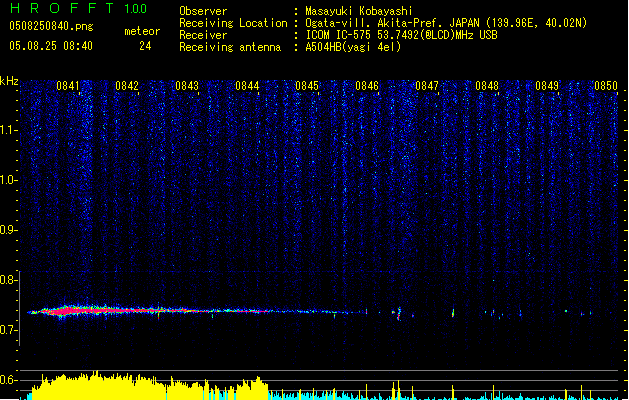Click the 'Observer' field label
This screenshot has width=629, height=400.
click(x=203, y=11)
